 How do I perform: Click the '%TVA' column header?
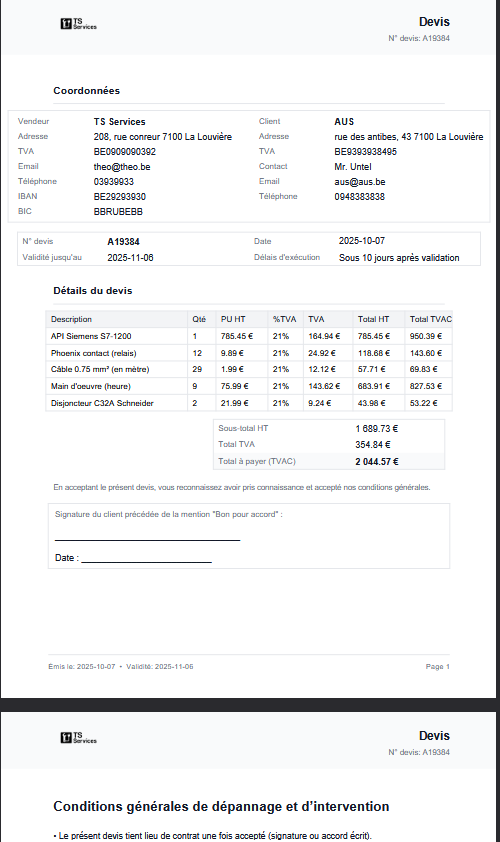(x=285, y=320)
